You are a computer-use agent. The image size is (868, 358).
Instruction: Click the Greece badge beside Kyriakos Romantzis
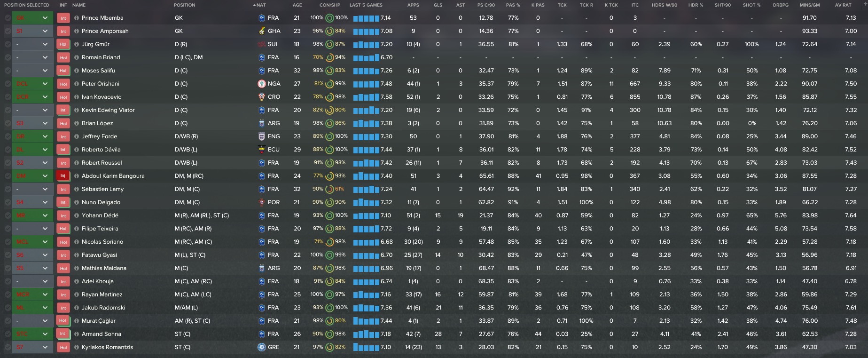point(262,347)
